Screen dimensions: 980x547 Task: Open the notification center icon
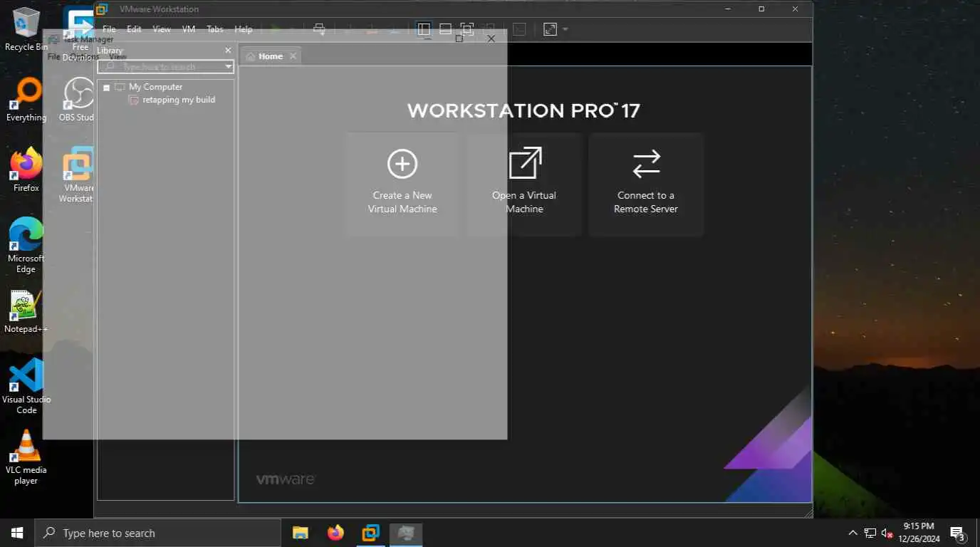coord(958,533)
